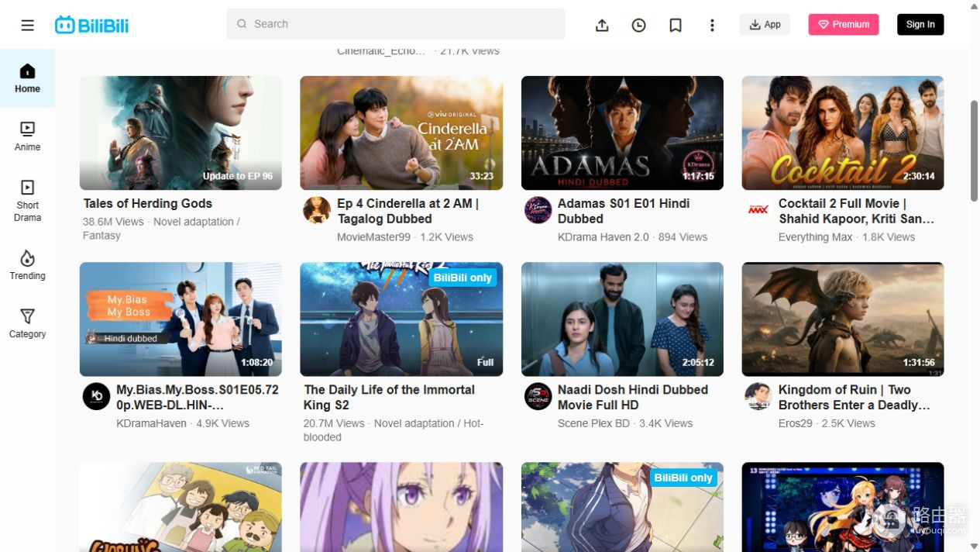Screen dimensions: 980x552
Task: Open Kingdom of Ruin thumbnail
Action: (x=843, y=319)
